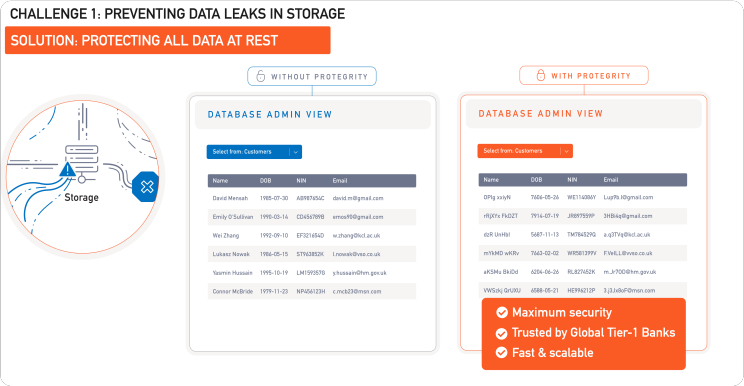Click the david.m@gmail.com email link
Viewport: 744px width, 386px height.
358,198
